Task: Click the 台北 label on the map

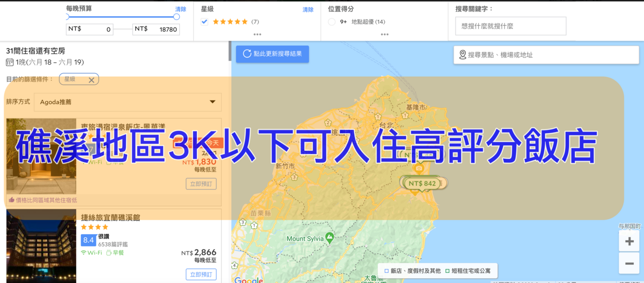Action: coord(386,125)
